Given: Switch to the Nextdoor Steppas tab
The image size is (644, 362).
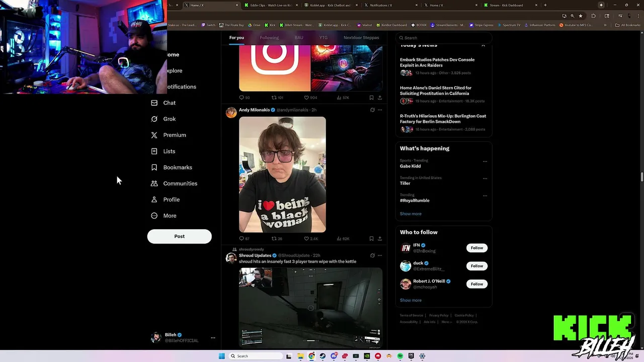Looking at the screenshot, I should pyautogui.click(x=361, y=38).
